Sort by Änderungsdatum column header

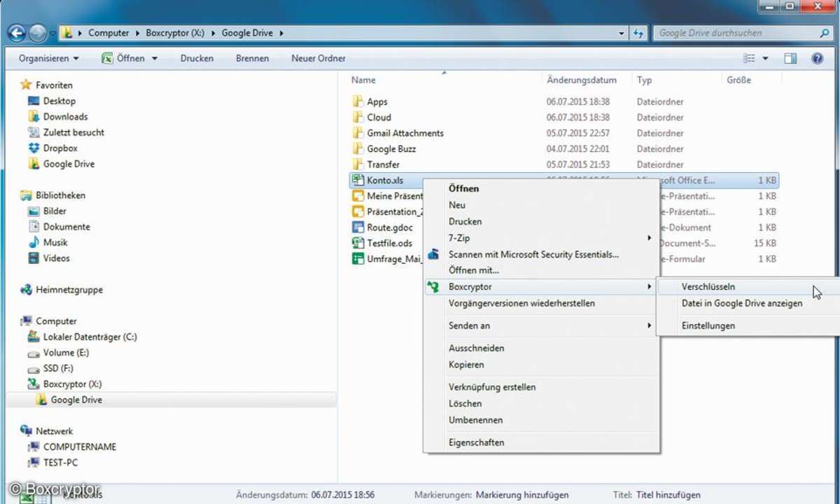[582, 80]
